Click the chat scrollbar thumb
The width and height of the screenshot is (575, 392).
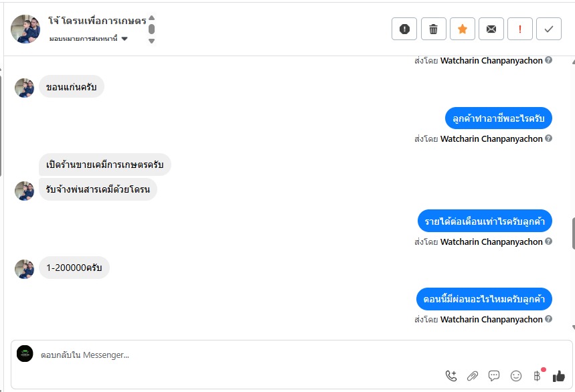(573, 233)
